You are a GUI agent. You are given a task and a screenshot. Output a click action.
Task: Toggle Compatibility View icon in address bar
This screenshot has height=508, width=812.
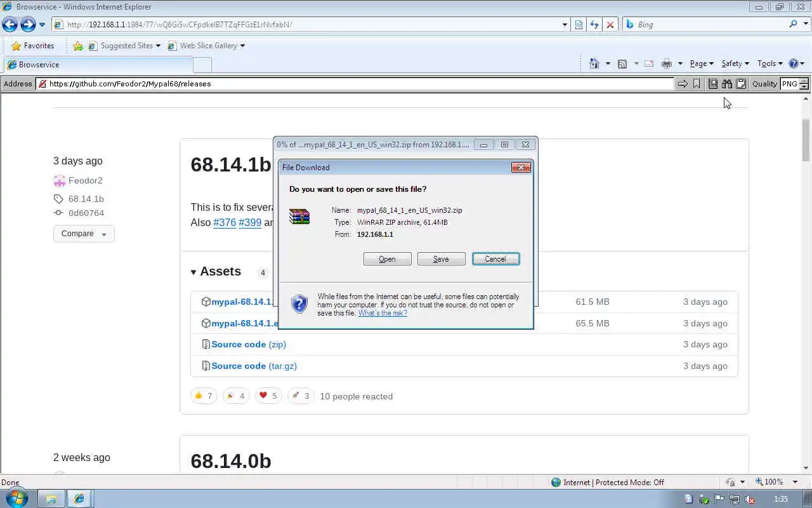(x=579, y=25)
